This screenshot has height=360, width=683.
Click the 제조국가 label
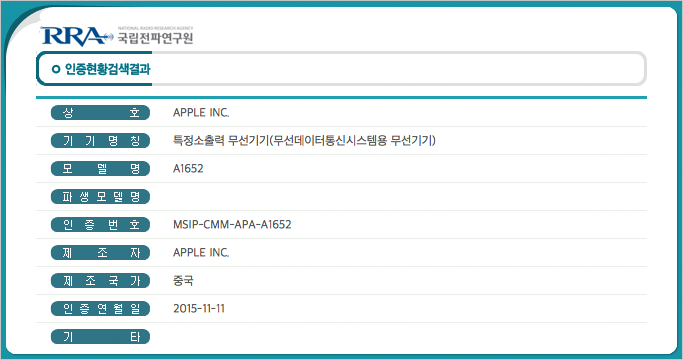click(101, 281)
